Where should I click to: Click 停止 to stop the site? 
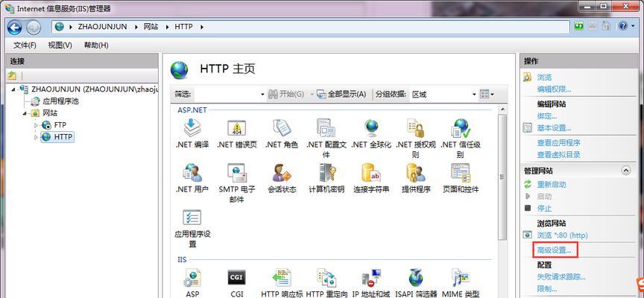click(544, 208)
